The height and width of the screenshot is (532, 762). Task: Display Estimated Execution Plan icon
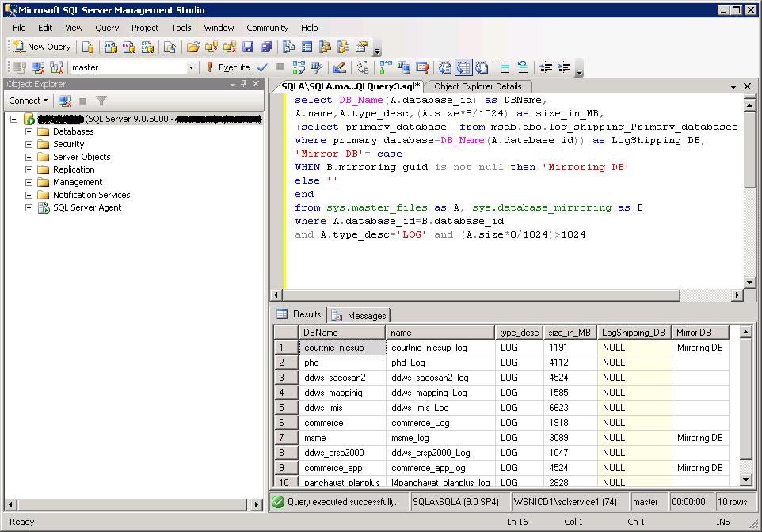coord(299,67)
